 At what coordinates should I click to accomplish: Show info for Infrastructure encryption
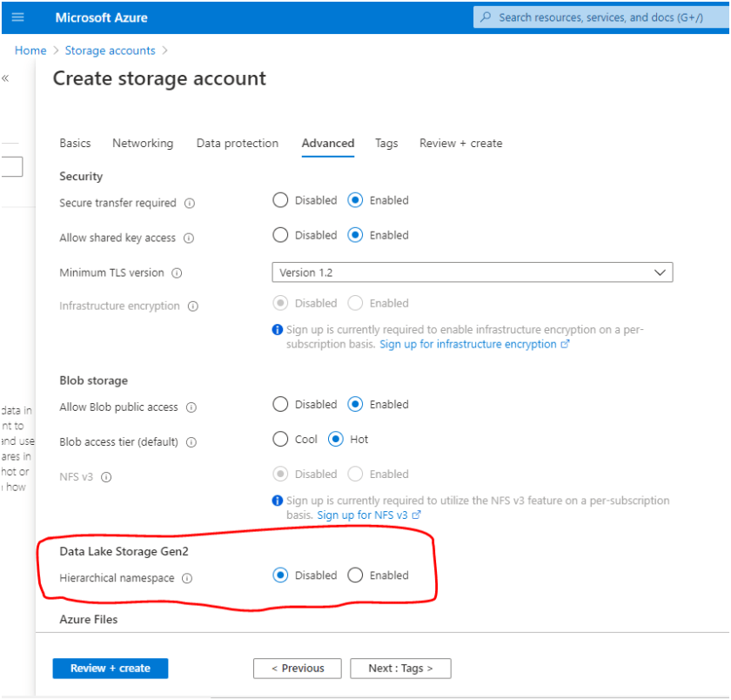[x=193, y=306]
